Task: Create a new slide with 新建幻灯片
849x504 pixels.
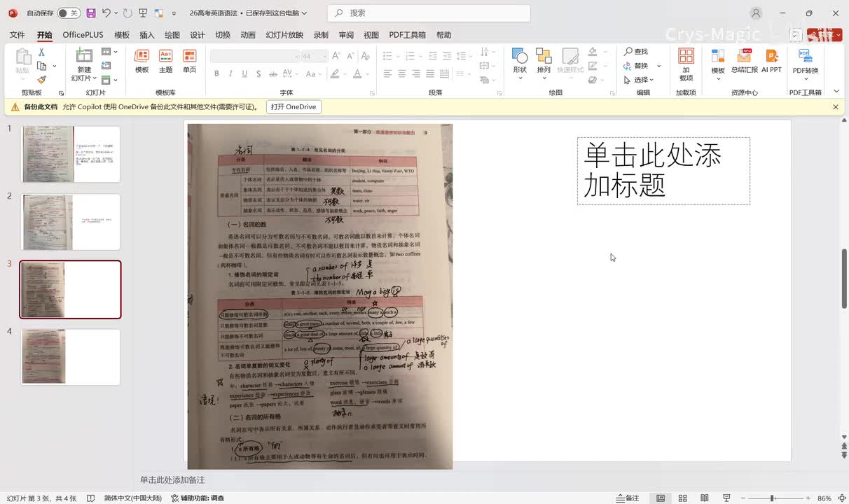Action: (x=84, y=64)
